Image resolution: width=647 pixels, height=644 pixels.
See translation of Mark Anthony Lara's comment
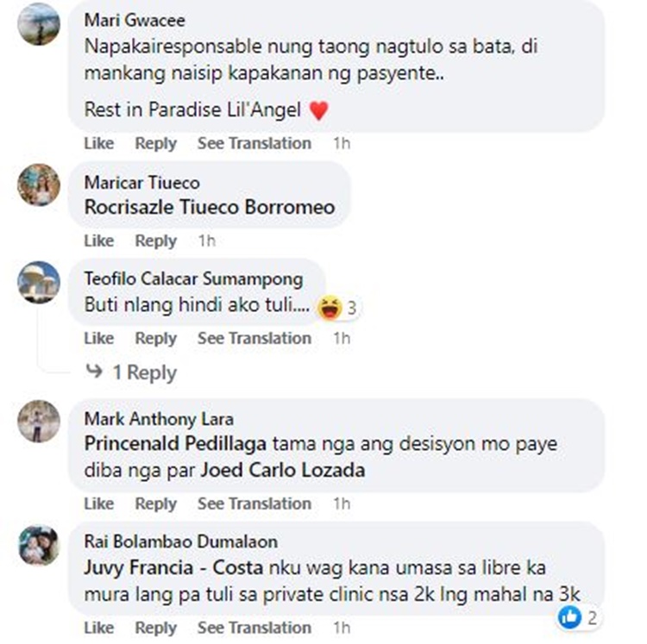tap(254, 503)
